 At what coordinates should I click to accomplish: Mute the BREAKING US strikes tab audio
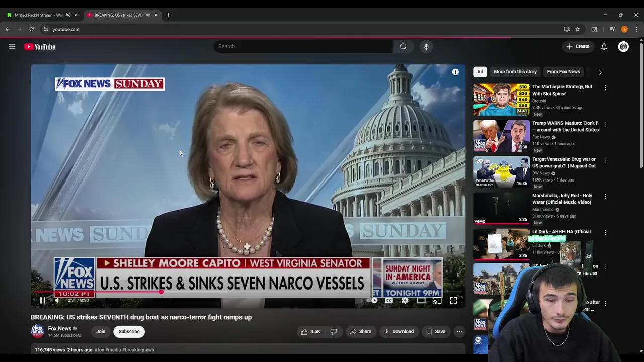(x=148, y=15)
